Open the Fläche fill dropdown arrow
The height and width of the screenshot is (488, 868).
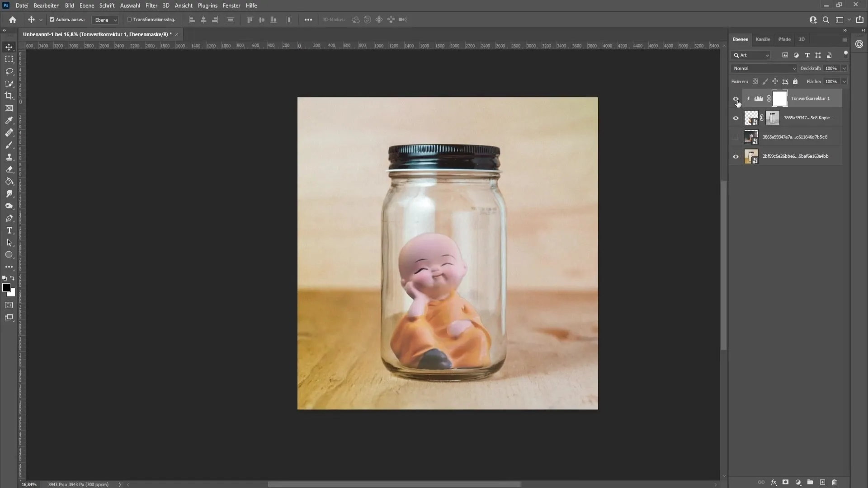(x=844, y=81)
